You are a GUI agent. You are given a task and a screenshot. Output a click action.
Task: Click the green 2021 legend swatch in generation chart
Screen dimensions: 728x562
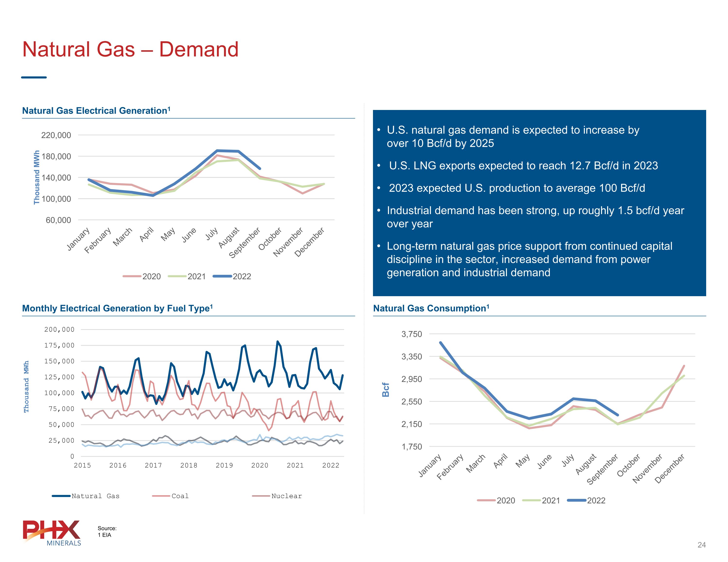click(177, 276)
